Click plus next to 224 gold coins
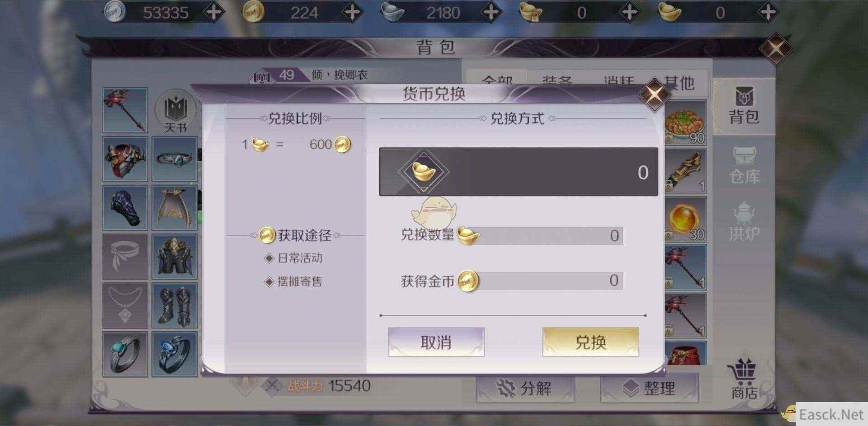Viewport: 868px width, 426px height. (352, 12)
